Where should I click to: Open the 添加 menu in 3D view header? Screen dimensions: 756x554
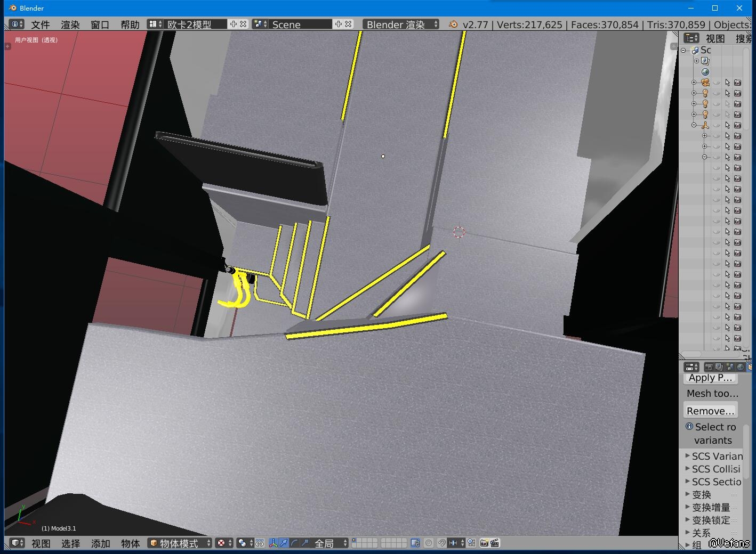100,543
